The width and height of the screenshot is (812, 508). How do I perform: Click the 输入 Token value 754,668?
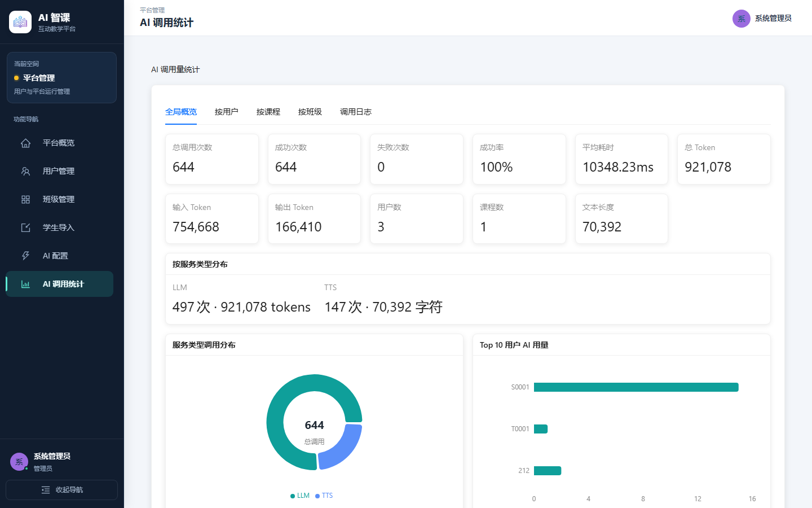196,227
